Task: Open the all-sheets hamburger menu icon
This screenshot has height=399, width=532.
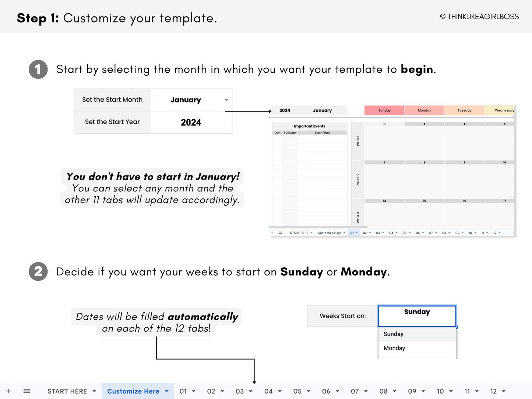Action: coord(27,391)
